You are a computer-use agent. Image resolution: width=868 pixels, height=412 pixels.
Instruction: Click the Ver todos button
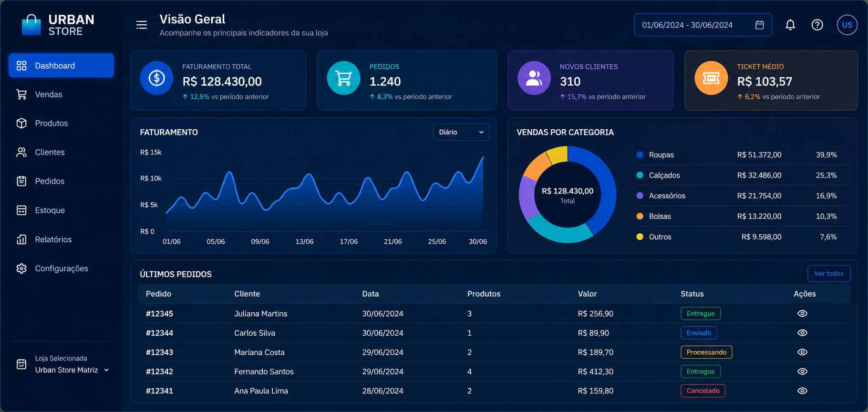[x=829, y=273]
